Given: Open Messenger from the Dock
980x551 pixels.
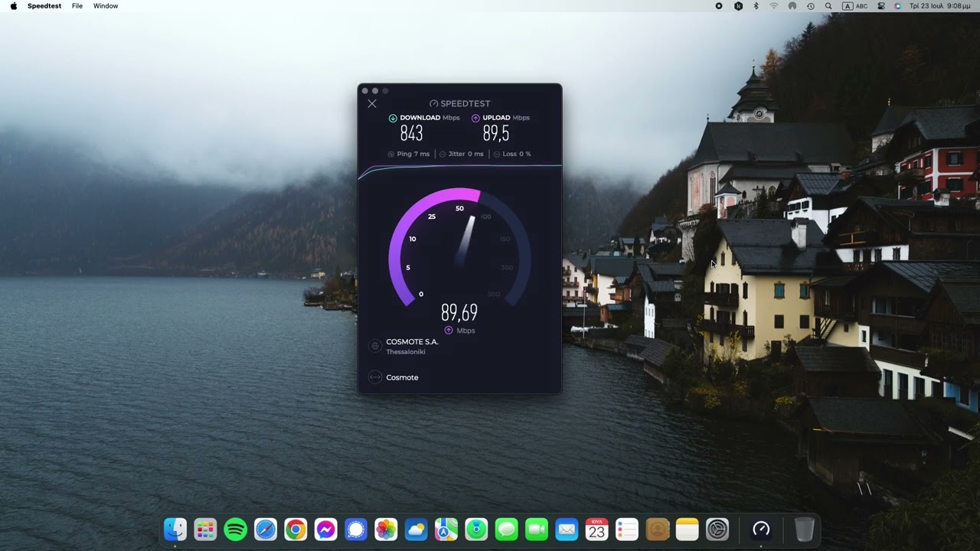Looking at the screenshot, I should 326,529.
